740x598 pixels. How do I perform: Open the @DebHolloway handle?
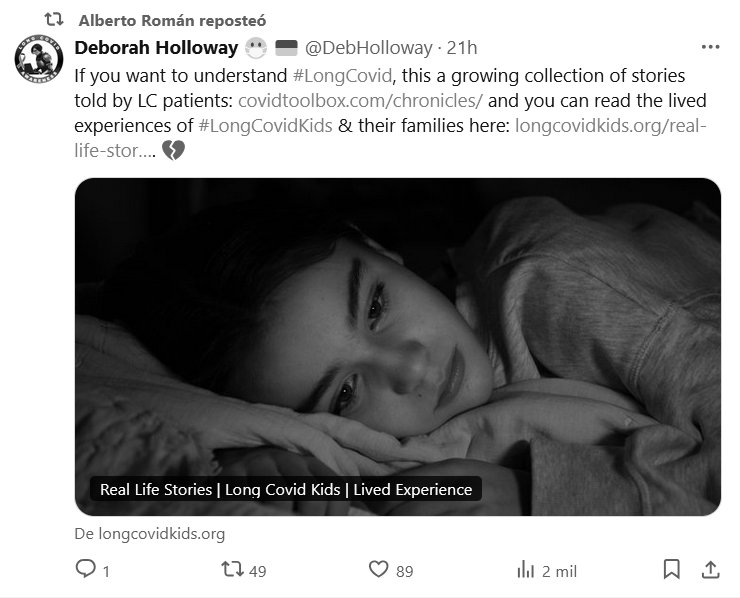(368, 47)
